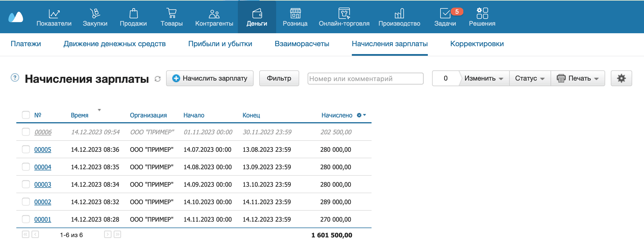Image resolution: width=644 pixels, height=245 pixels.
Task: Sort by the Организация column header
Action: tap(148, 115)
